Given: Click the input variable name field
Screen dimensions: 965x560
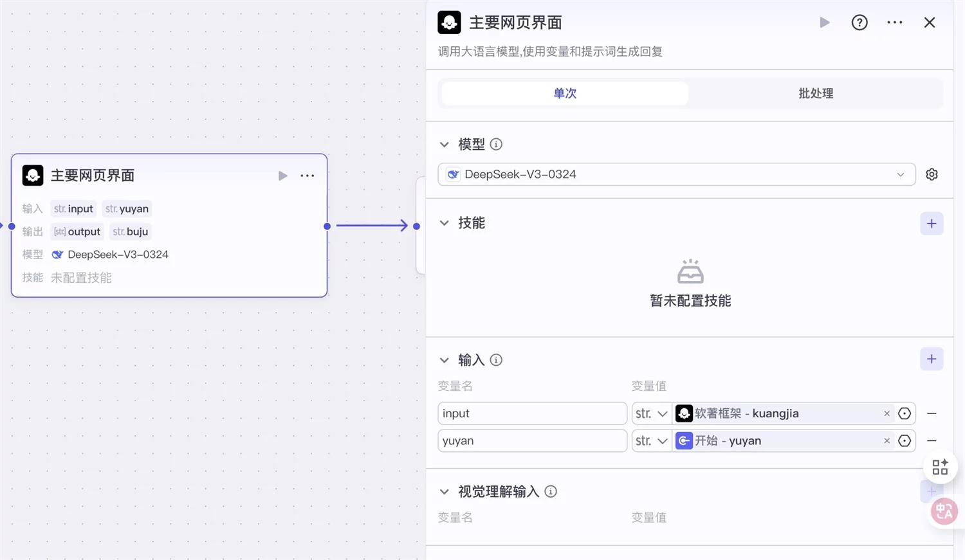Looking at the screenshot, I should click(x=532, y=413).
